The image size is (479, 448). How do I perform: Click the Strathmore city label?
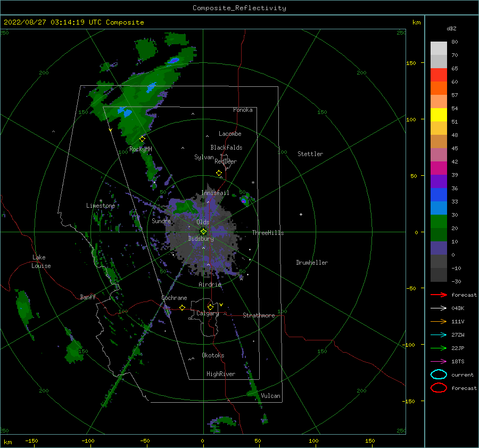[259, 315]
